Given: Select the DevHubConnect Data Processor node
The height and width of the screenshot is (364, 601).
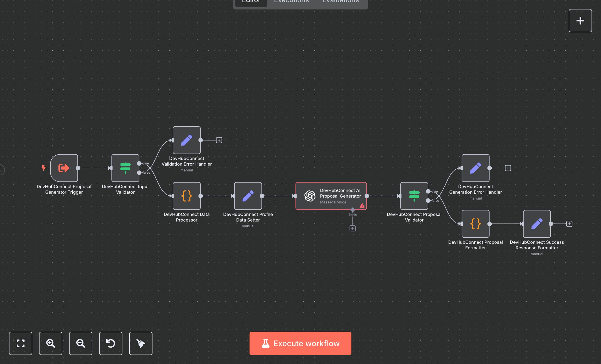Looking at the screenshot, I should pyautogui.click(x=186, y=196).
